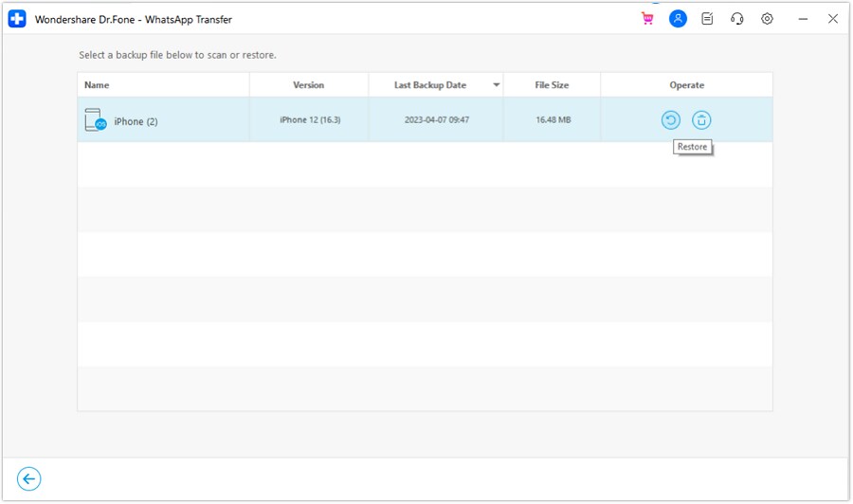
Task: Select the iPhone (2) backup name
Action: point(136,121)
